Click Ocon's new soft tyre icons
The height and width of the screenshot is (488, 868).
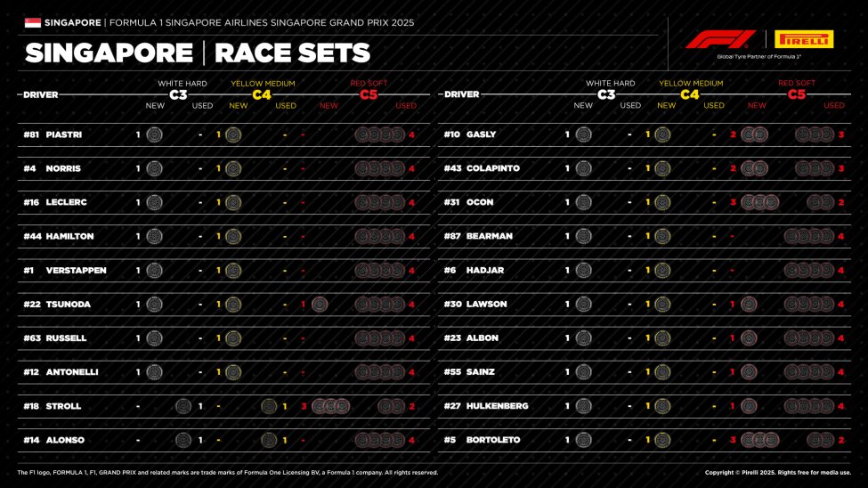[759, 202]
